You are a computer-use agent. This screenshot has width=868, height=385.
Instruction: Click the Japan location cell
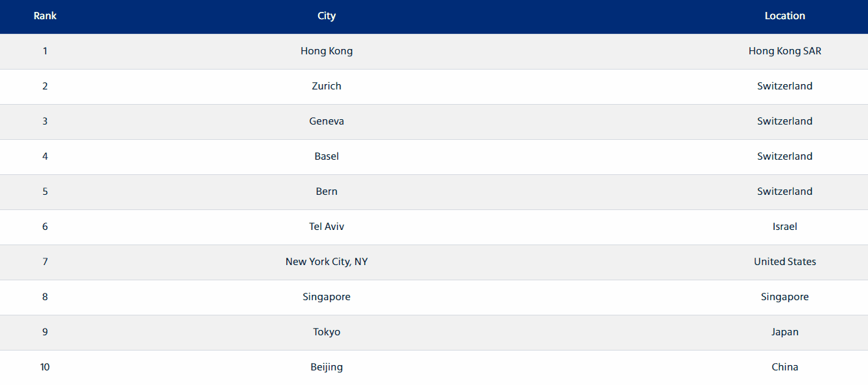785,332
